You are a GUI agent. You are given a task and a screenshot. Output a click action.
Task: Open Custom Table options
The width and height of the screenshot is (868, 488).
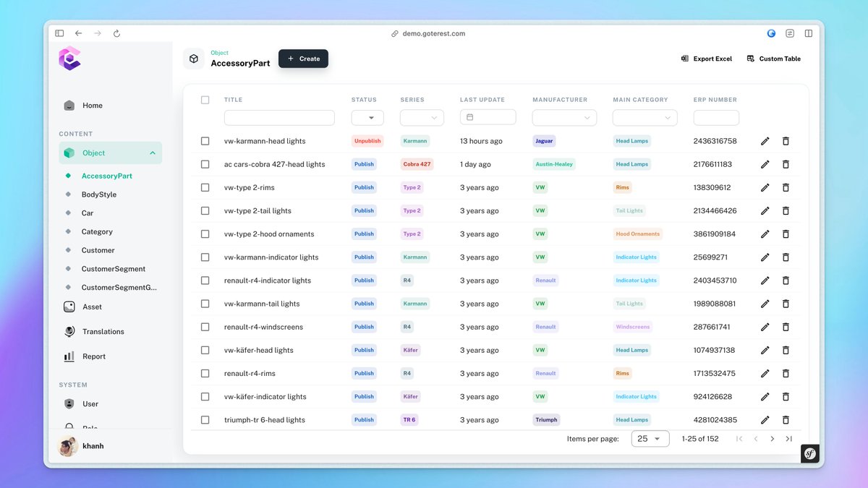773,59
